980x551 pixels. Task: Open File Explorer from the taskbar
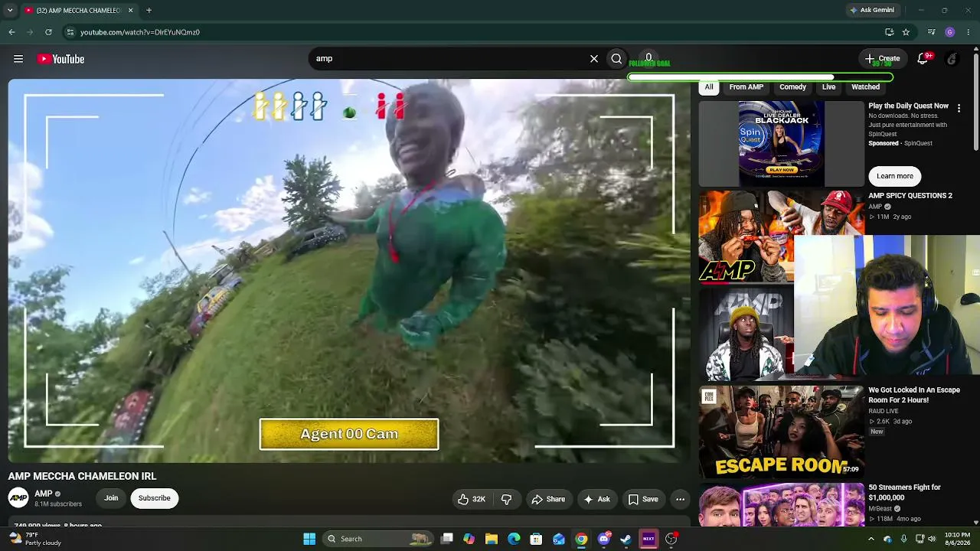click(x=492, y=539)
